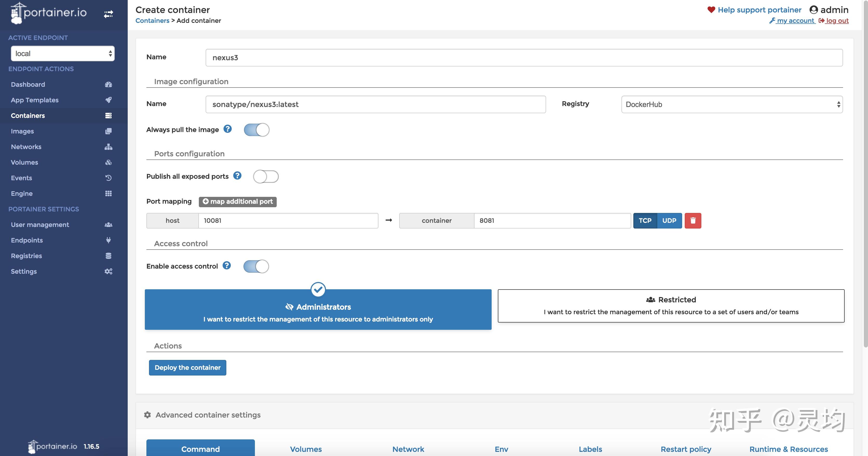
Task: Open the Restart policy tab
Action: [686, 449]
